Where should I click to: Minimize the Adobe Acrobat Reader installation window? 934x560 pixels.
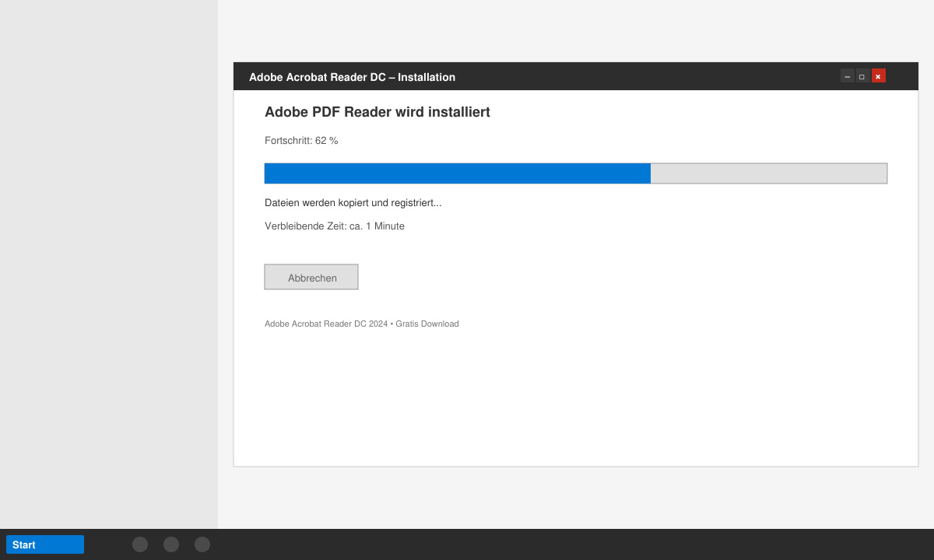click(848, 75)
